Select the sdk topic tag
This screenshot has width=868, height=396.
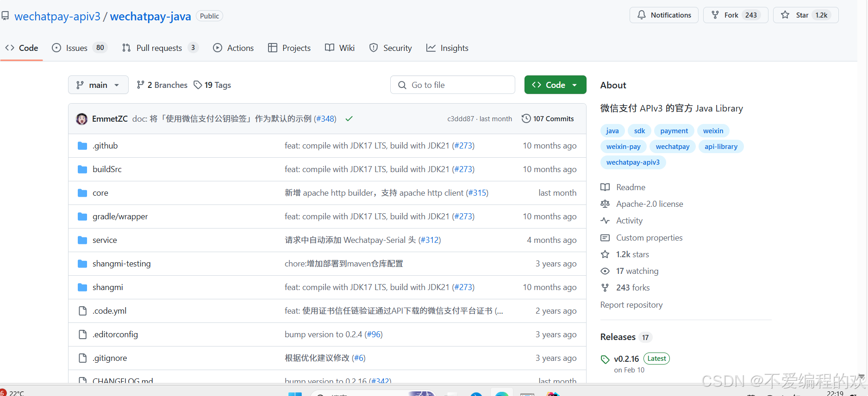click(640, 131)
